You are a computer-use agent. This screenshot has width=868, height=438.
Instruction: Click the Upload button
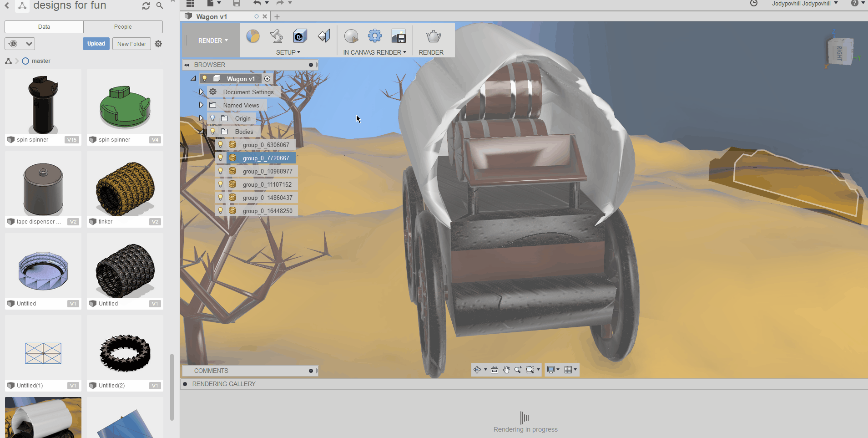point(96,44)
